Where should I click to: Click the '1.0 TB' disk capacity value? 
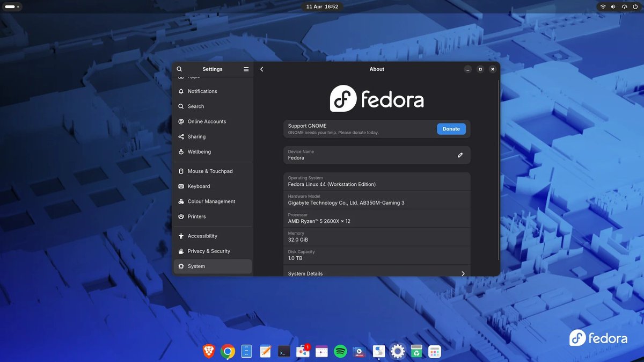(295, 258)
